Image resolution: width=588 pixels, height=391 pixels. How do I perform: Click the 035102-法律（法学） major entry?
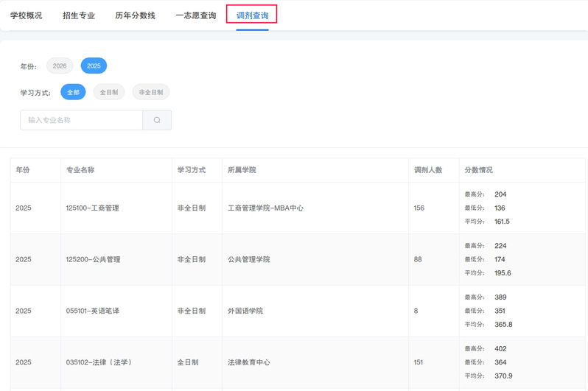(x=99, y=363)
